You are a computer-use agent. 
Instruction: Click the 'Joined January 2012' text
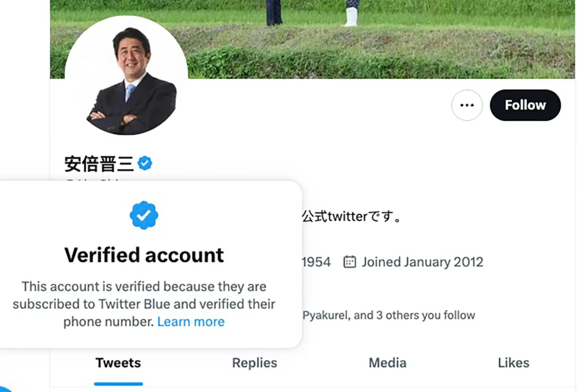point(422,262)
